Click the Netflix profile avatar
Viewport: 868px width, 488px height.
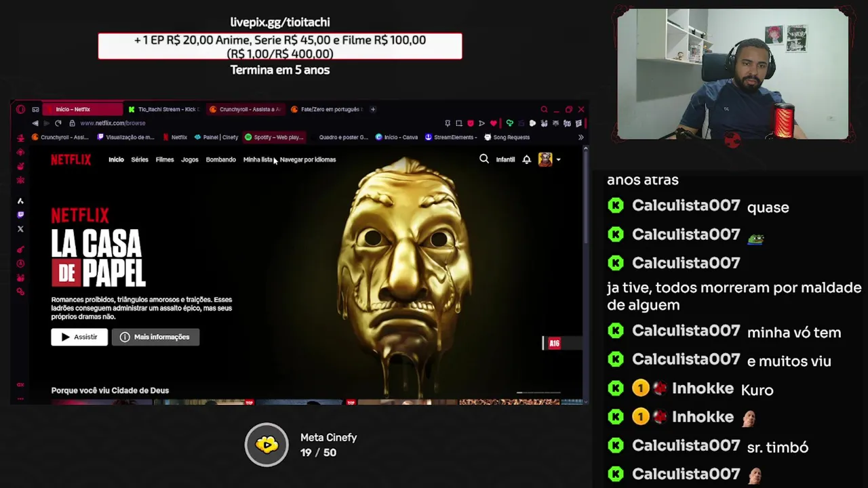545,159
